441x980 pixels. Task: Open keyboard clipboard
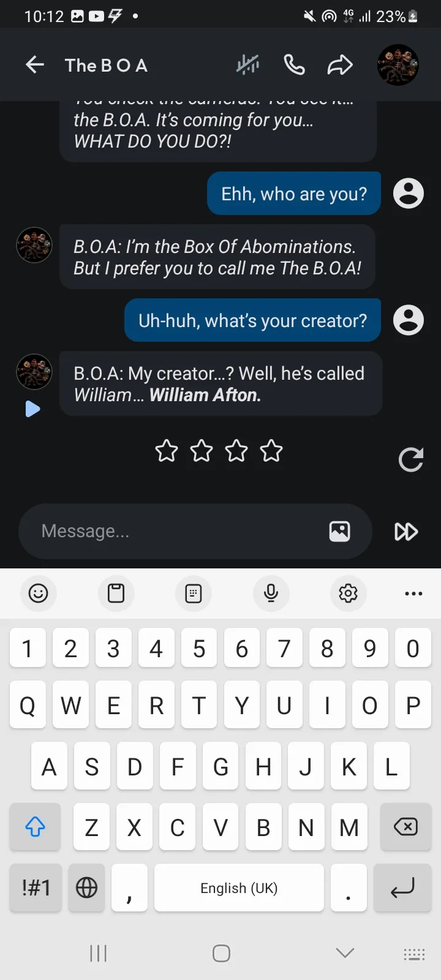116,593
